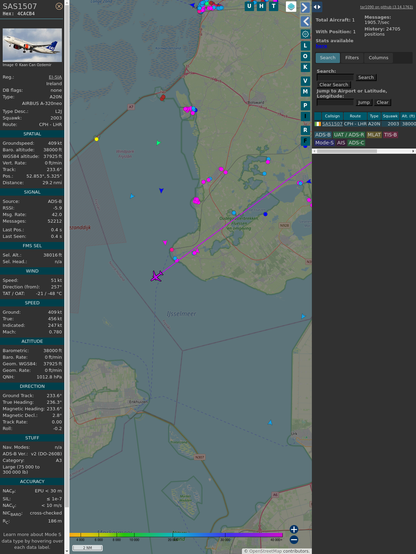Viewport: 416px width, 554px height.
Task: Zoom in with the plus icon
Action: coord(294,529)
